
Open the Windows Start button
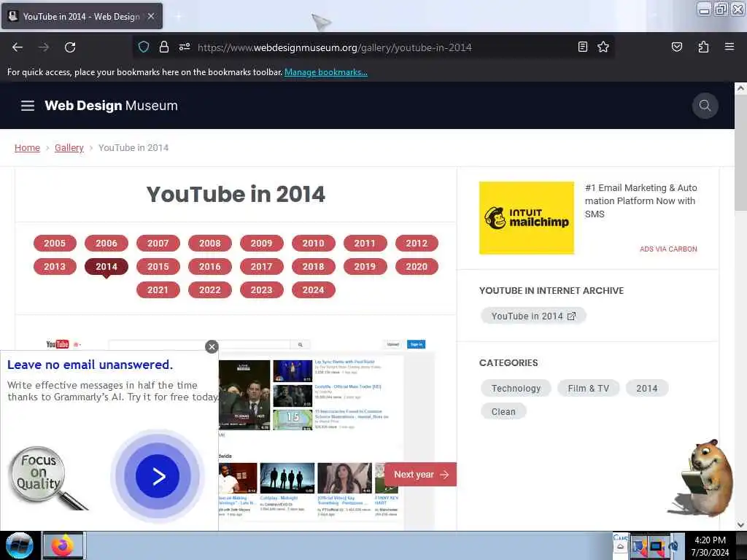(x=19, y=545)
